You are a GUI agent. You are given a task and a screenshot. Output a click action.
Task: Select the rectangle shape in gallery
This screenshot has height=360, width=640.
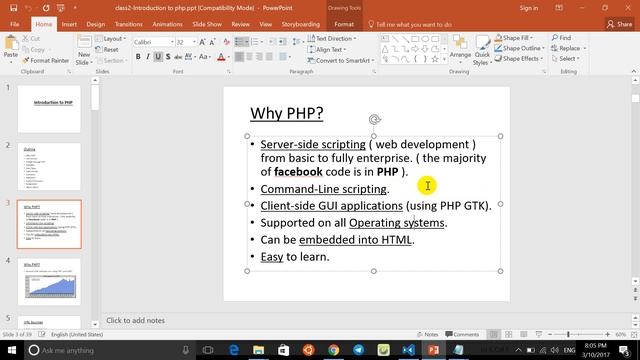pyautogui.click(x=415, y=39)
